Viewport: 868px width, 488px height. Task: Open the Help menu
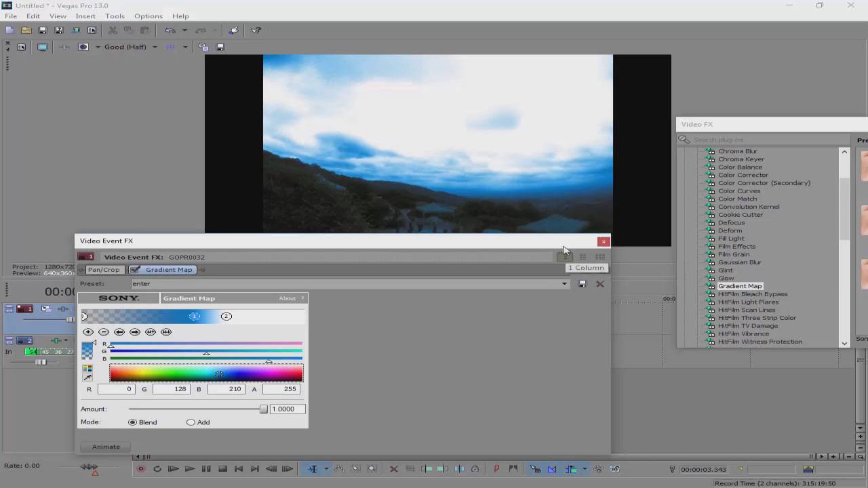180,16
